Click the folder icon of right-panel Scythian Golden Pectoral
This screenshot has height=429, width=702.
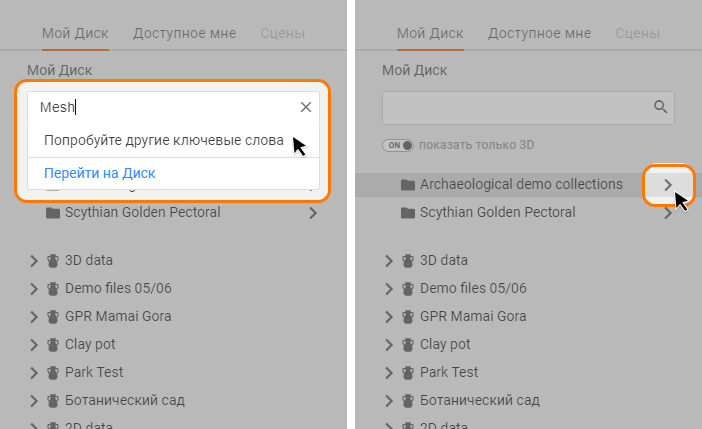pyautogui.click(x=407, y=212)
